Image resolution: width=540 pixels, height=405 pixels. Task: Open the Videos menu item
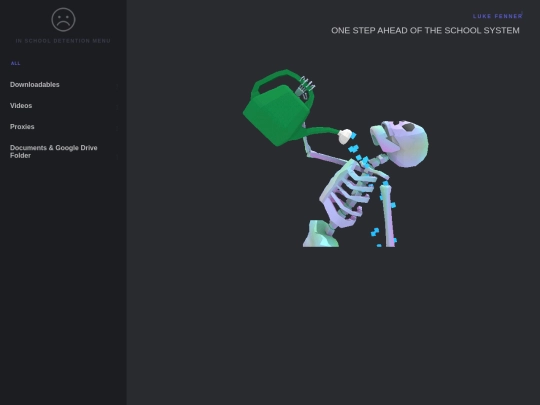coord(21,106)
